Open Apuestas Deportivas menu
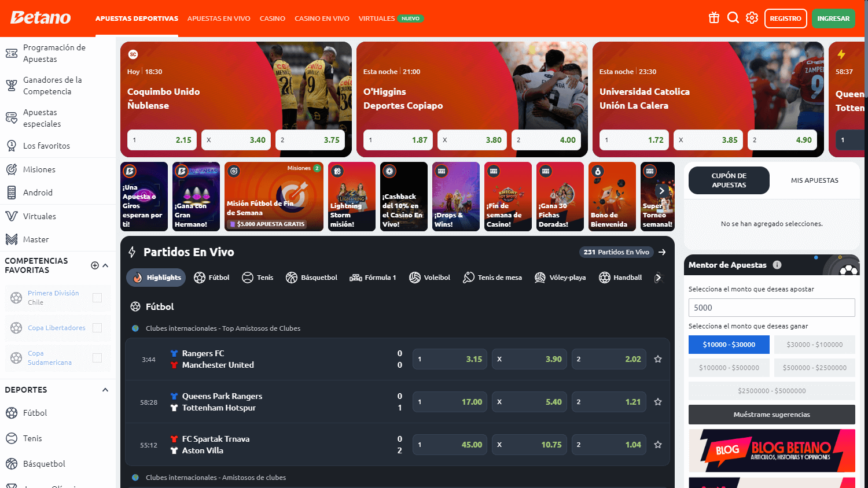 [137, 19]
